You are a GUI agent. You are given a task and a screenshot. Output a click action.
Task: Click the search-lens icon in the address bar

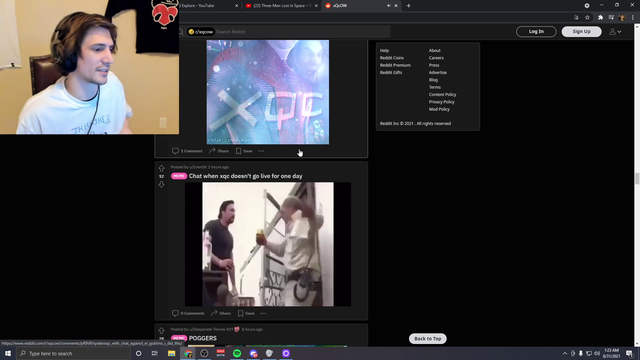coord(576,18)
